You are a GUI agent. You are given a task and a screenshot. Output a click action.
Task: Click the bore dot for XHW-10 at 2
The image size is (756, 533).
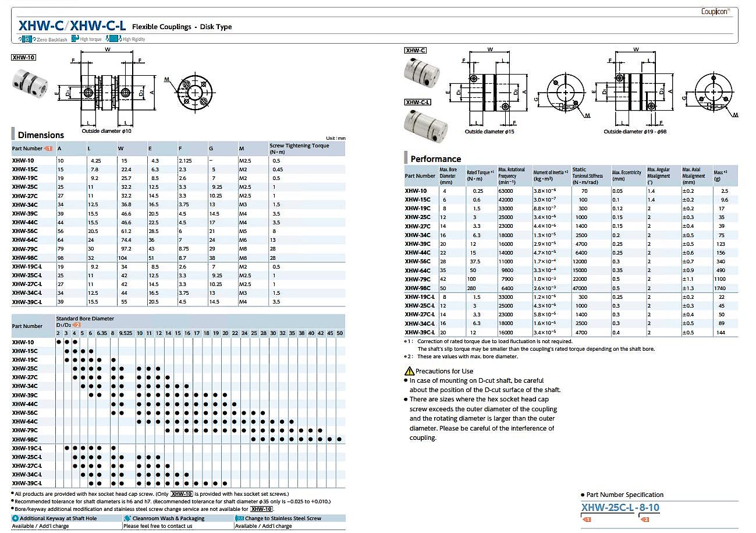point(59,342)
